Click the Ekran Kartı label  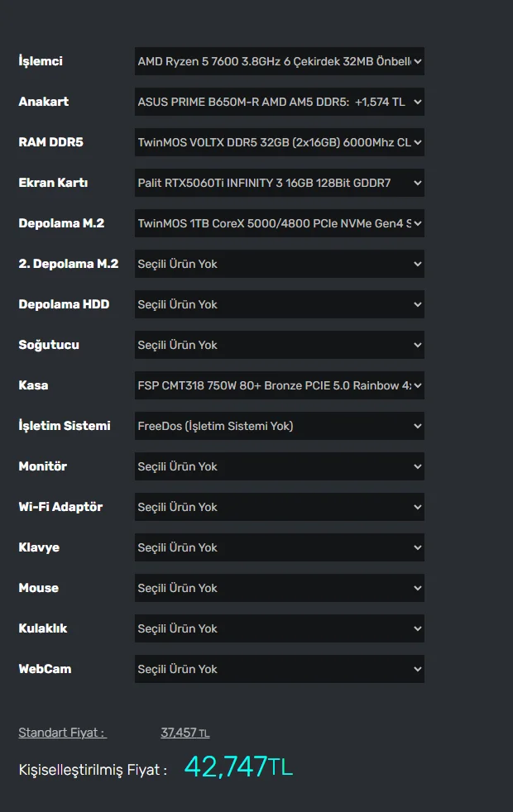point(53,183)
